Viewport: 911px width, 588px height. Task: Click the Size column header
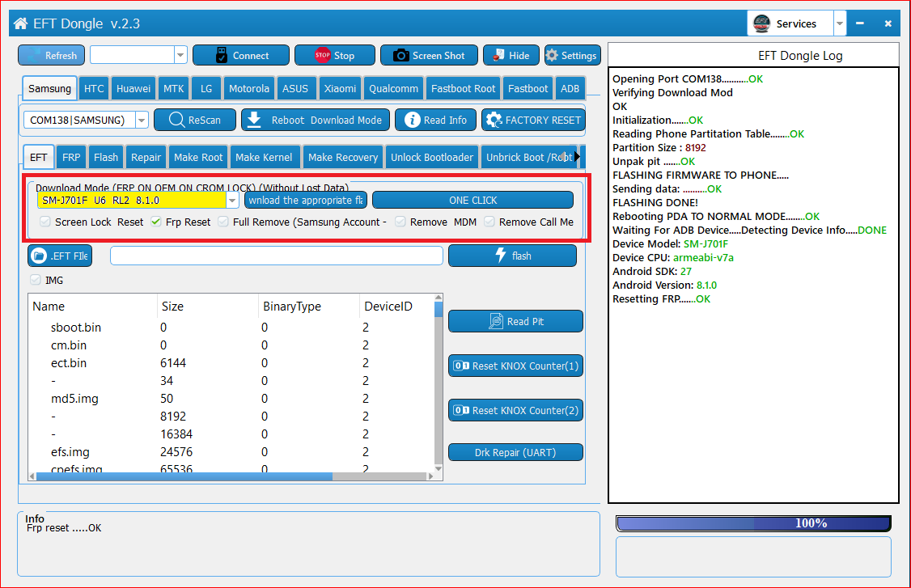tap(207, 307)
